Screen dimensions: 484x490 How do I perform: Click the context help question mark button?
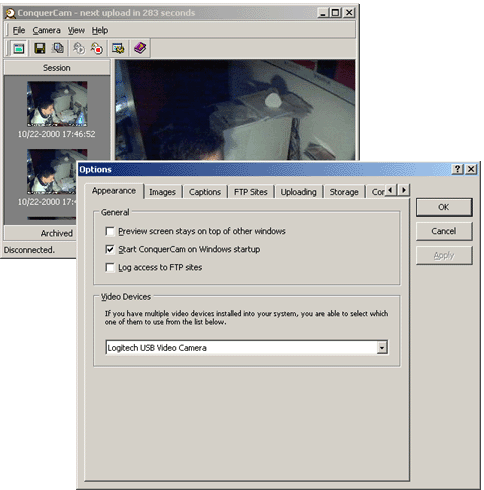[457, 169]
